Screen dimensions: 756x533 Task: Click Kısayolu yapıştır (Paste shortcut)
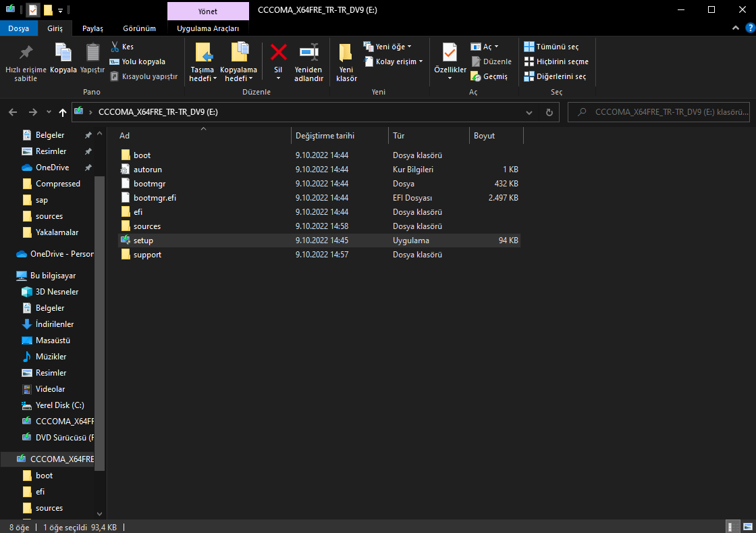144,76
